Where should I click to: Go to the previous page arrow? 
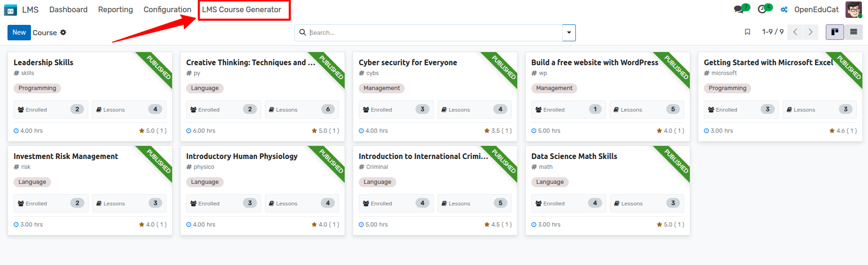[795, 32]
